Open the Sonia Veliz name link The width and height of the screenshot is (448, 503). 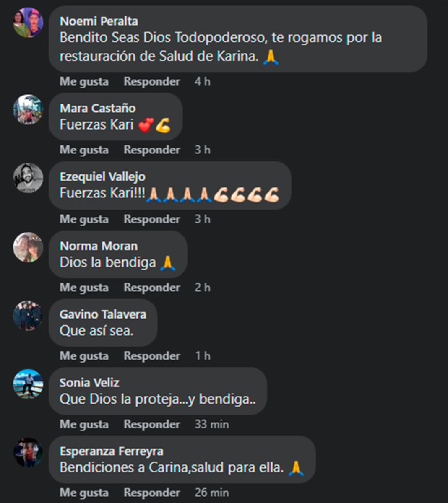pyautogui.click(x=89, y=382)
